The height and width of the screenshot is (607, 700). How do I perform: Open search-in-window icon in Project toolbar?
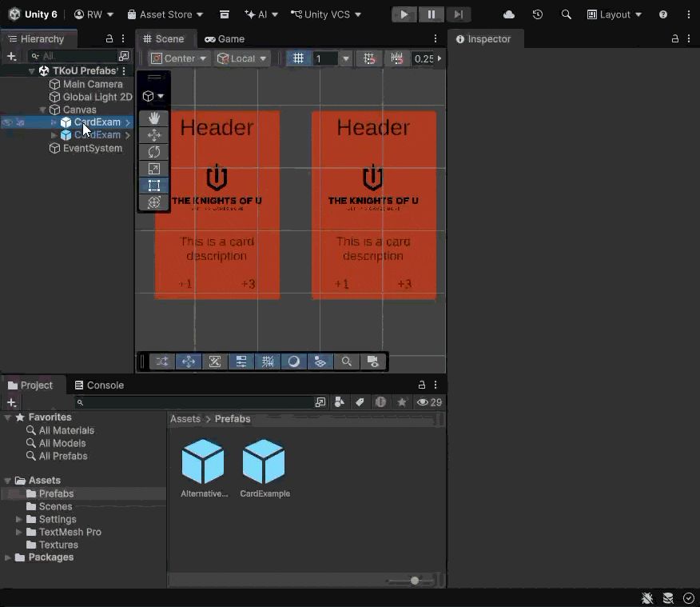coord(320,402)
